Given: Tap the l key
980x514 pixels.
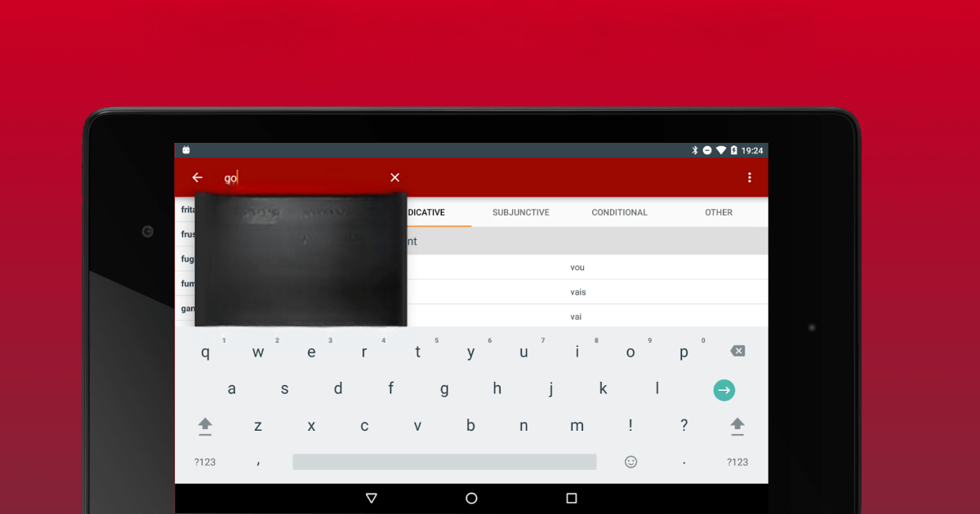Looking at the screenshot, I should tap(657, 389).
